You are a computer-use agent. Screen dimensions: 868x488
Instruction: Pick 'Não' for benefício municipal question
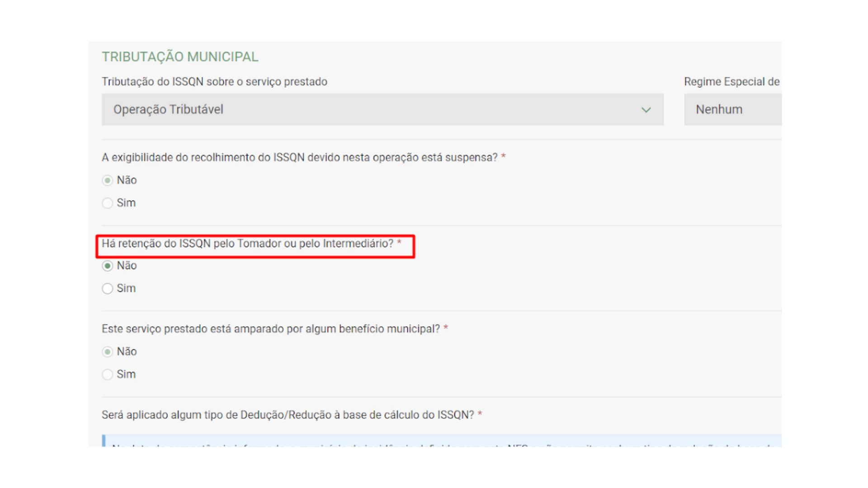click(108, 352)
